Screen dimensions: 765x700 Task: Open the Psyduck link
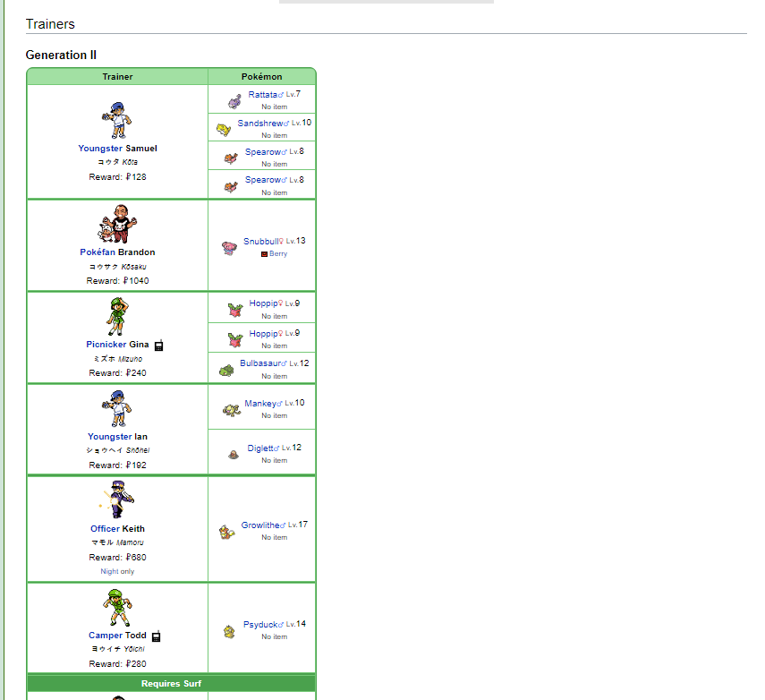(260, 625)
